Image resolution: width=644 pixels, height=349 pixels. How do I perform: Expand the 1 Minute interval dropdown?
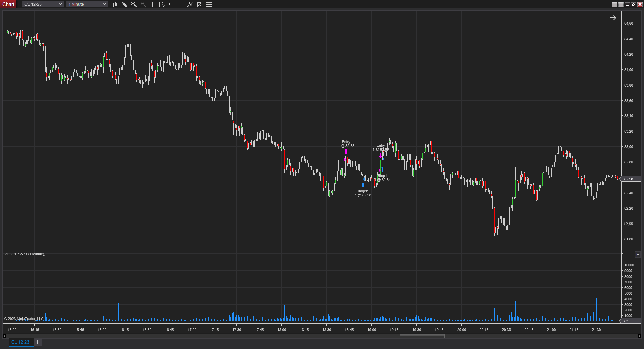[87, 4]
